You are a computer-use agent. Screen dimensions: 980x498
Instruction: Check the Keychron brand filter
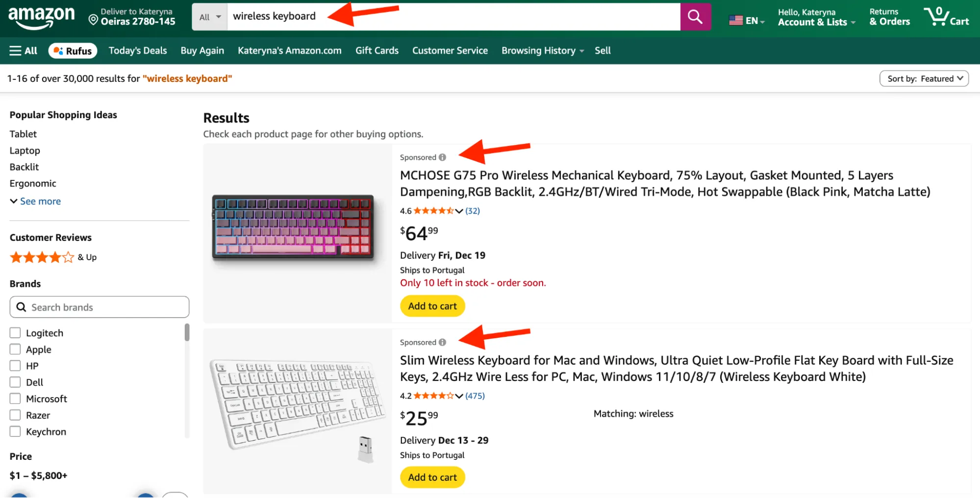pyautogui.click(x=15, y=431)
